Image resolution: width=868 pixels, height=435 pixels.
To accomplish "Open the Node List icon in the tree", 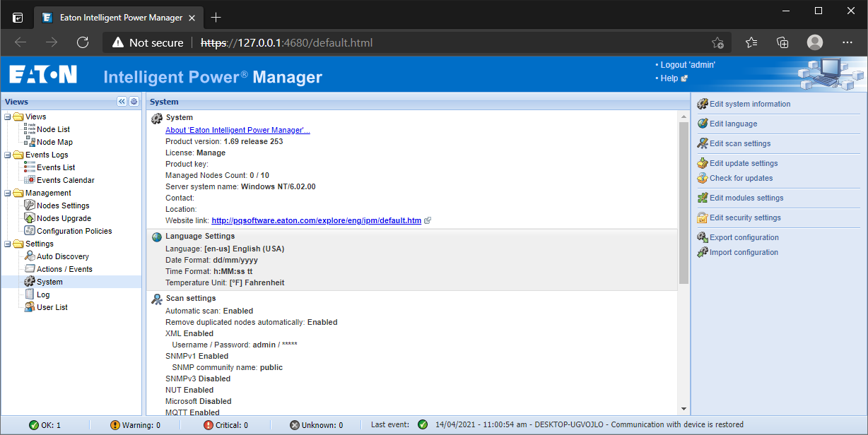I will pyautogui.click(x=30, y=129).
